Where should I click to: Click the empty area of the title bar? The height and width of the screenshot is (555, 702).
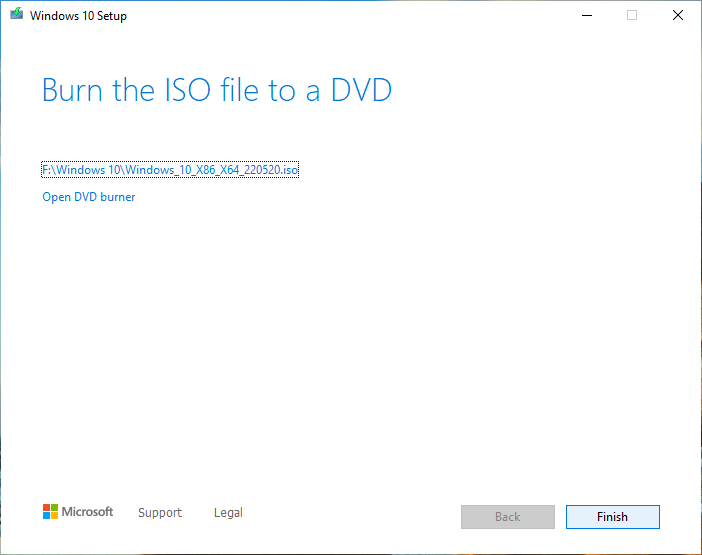point(350,15)
